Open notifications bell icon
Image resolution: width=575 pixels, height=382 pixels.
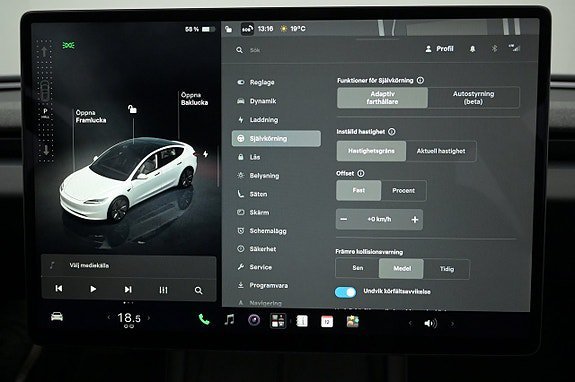pos(473,49)
